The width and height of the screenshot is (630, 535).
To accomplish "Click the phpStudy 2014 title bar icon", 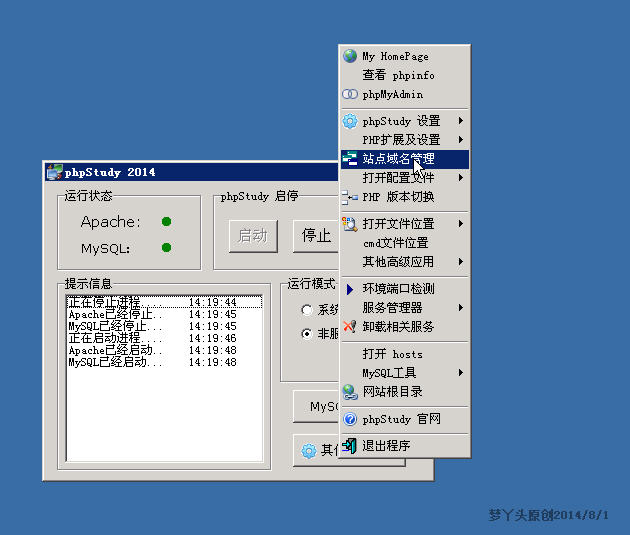I will [x=54, y=172].
